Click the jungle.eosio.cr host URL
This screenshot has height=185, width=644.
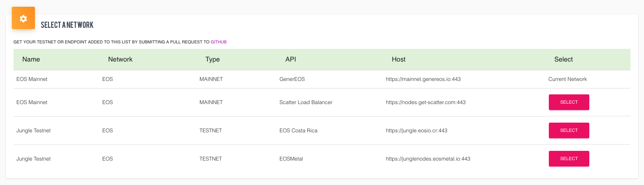[416, 131]
